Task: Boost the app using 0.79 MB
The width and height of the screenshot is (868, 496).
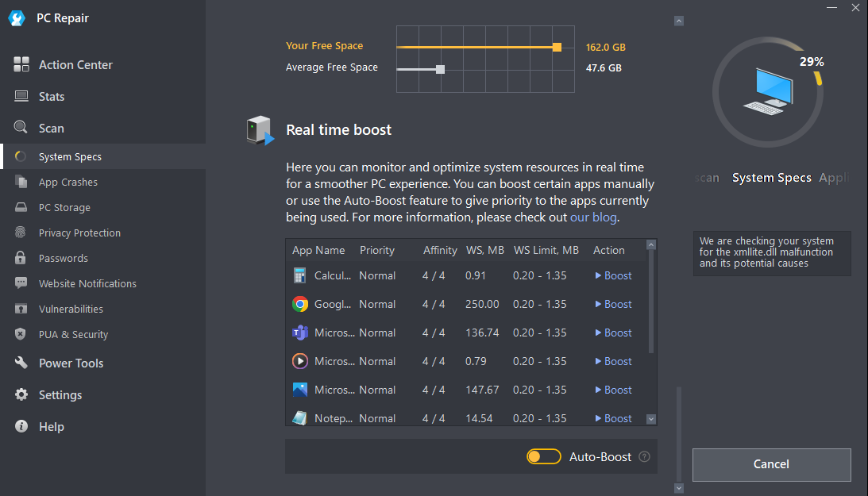Action: 613,361
